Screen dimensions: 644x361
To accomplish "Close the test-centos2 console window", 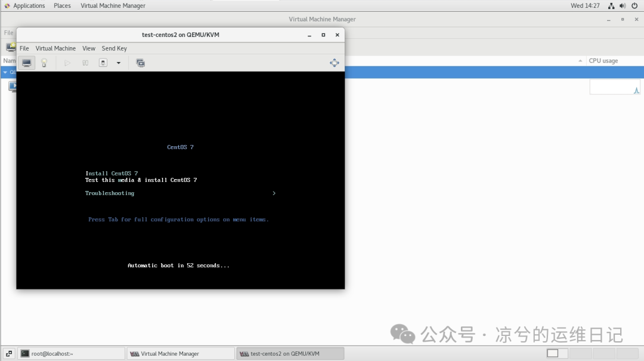I will [x=337, y=35].
